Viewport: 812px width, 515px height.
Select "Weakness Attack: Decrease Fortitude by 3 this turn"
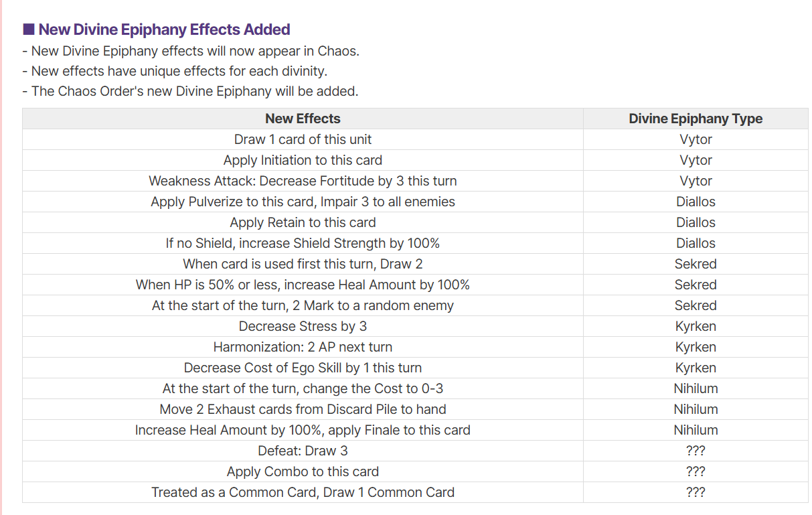303,181
